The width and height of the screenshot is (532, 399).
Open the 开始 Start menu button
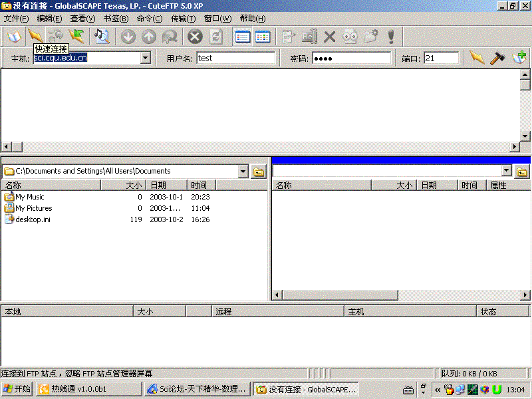coord(17,389)
